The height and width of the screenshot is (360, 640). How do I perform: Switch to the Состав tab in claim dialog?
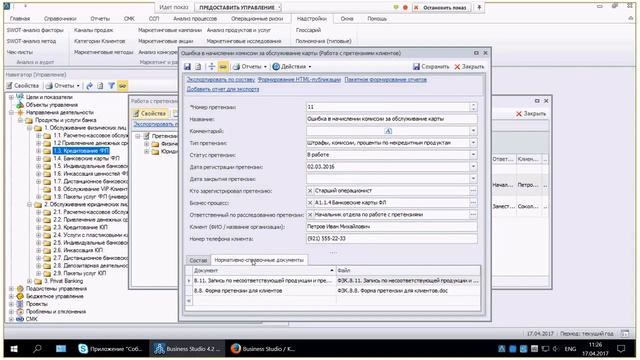pyautogui.click(x=198, y=260)
